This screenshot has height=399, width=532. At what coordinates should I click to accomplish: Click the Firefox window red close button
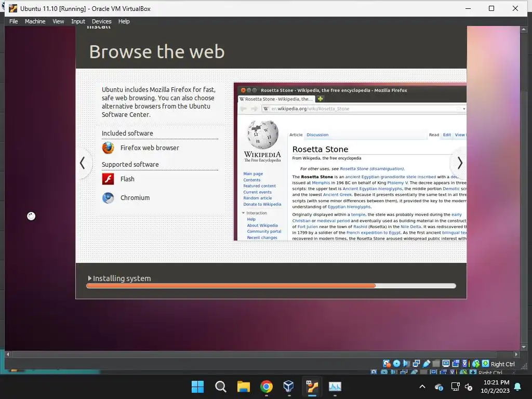243,90
